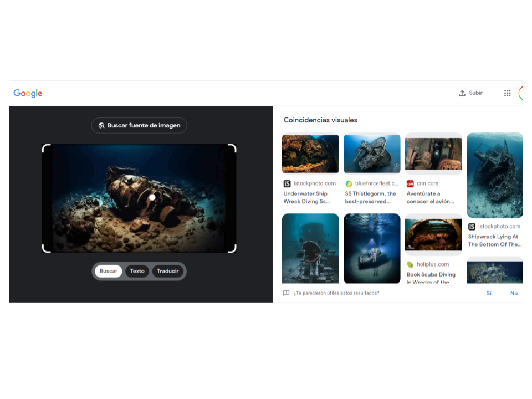Image resolution: width=532 pixels, height=399 pixels.
Task: Open SS Thistlegorm thumbnail result
Action: (x=372, y=154)
